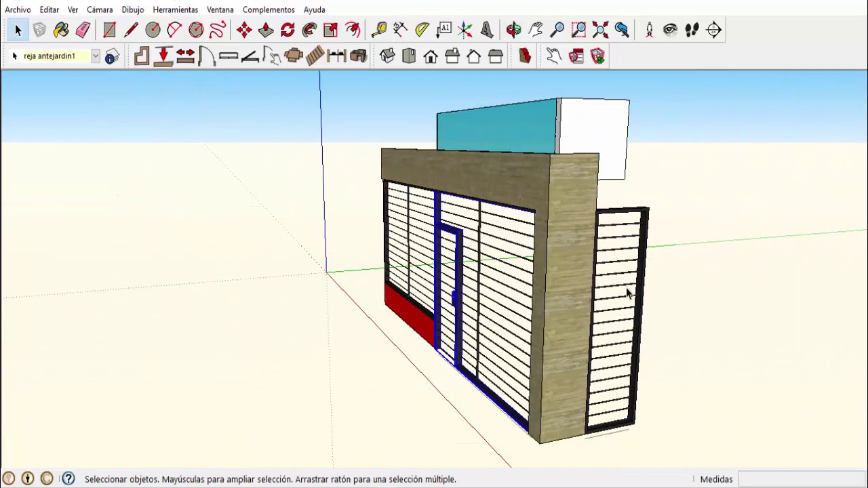Open Component Attributes
The width and height of the screenshot is (868, 488).
pyautogui.click(x=597, y=56)
